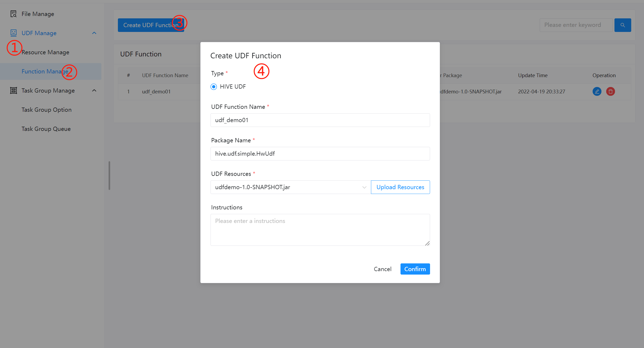
Task: Collapse the UDF Manage section chevron
Action: click(x=94, y=33)
